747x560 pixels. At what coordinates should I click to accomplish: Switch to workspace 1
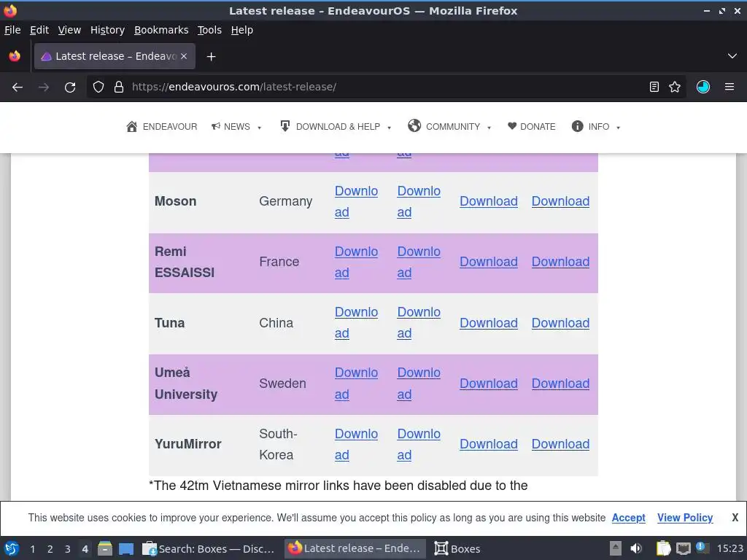pyautogui.click(x=32, y=549)
